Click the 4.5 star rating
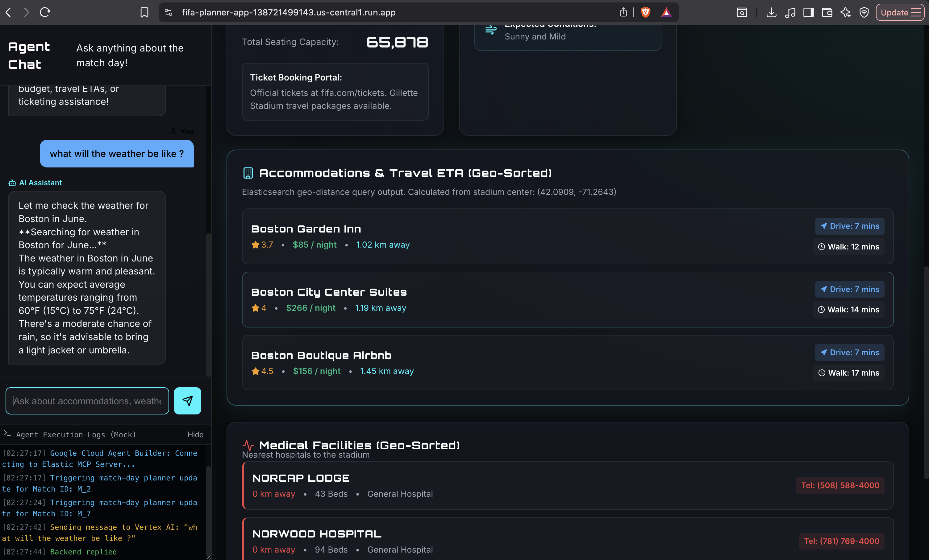The height and width of the screenshot is (560, 929). click(x=262, y=371)
